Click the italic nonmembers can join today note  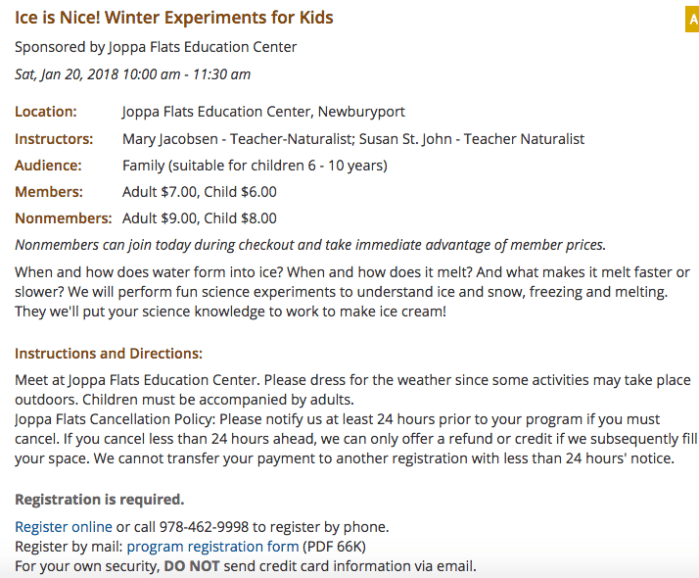coord(310,245)
